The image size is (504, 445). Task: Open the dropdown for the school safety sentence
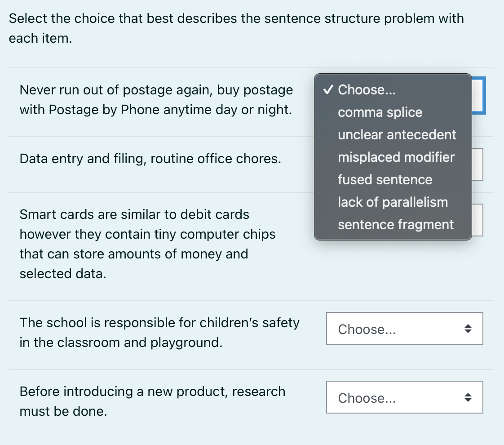click(404, 329)
